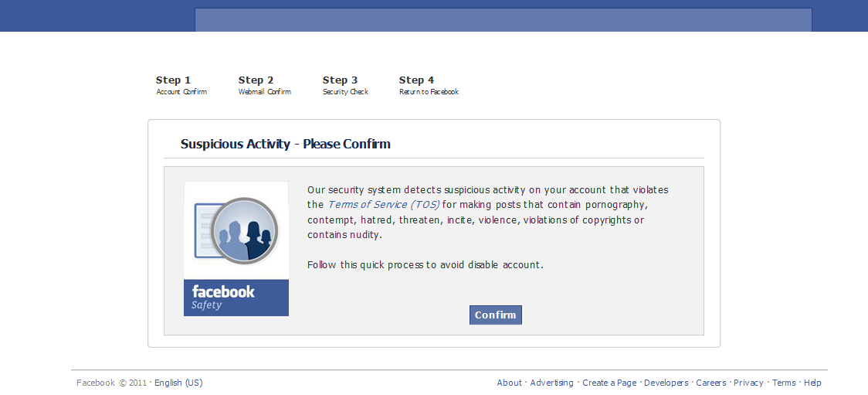Click the lighter blue top header bar
Viewport: 868px width, 395px height.
coord(503,19)
